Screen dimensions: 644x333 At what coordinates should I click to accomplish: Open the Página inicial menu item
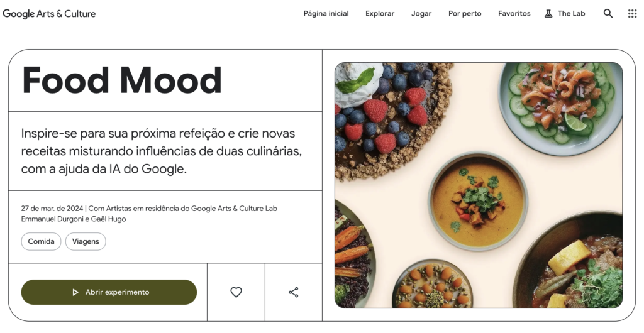[326, 14]
